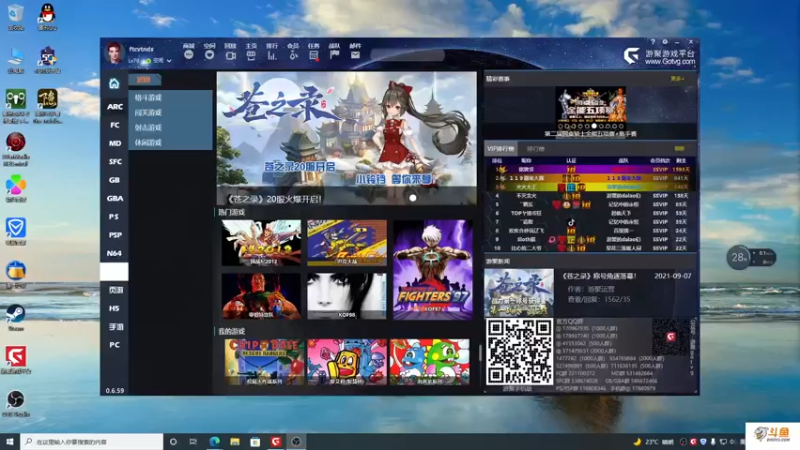Open the Chip 'n Dale game thumbnail
This screenshot has width=800, height=450.
[x=264, y=362]
